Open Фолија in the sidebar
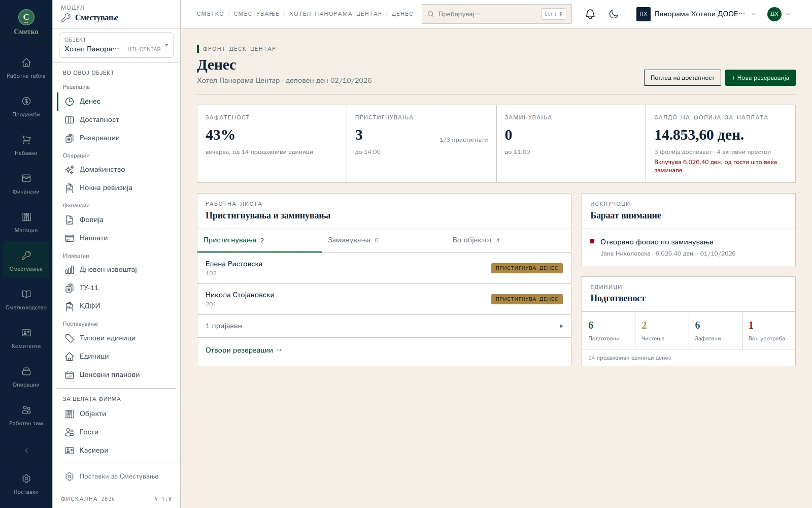 [116, 220]
